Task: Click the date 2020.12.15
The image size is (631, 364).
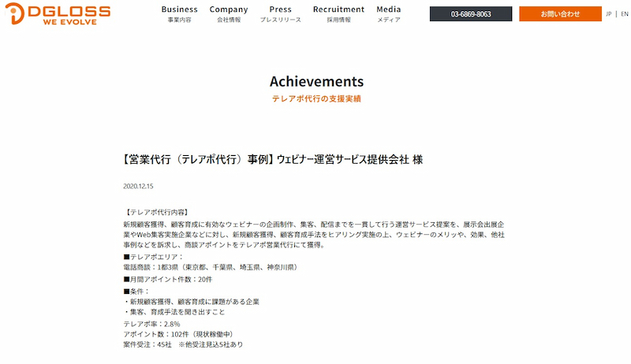Action: [138, 187]
